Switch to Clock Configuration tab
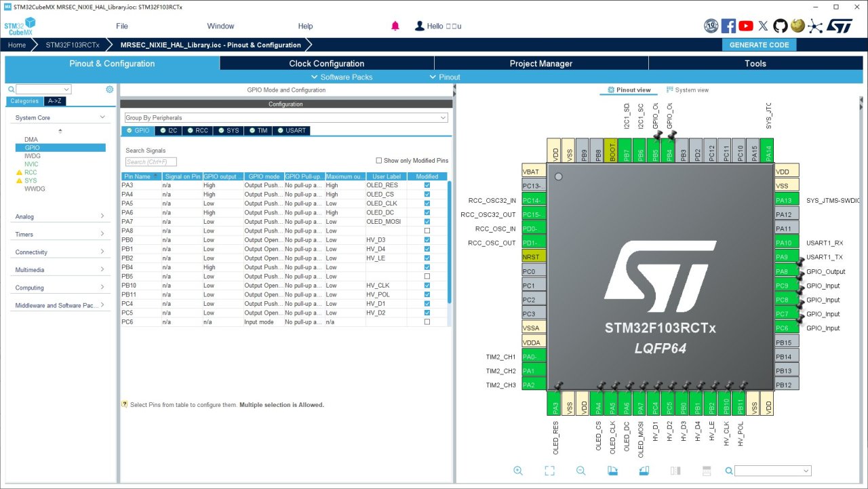This screenshot has height=489, width=868. [326, 64]
